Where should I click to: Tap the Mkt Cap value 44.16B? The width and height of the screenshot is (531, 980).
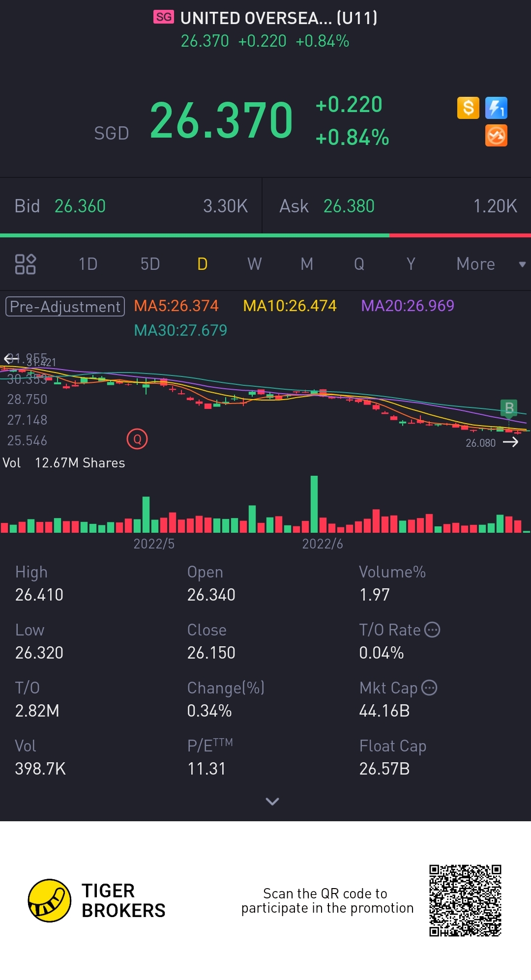click(384, 711)
